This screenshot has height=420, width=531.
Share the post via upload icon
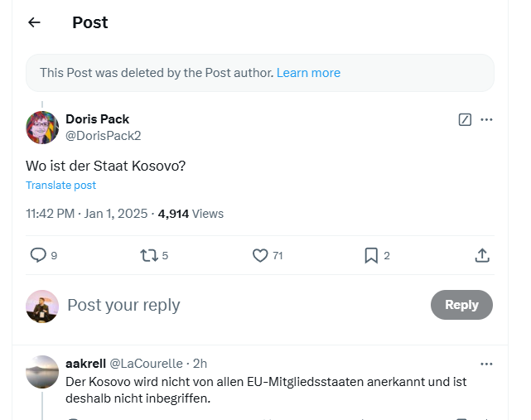tap(482, 256)
